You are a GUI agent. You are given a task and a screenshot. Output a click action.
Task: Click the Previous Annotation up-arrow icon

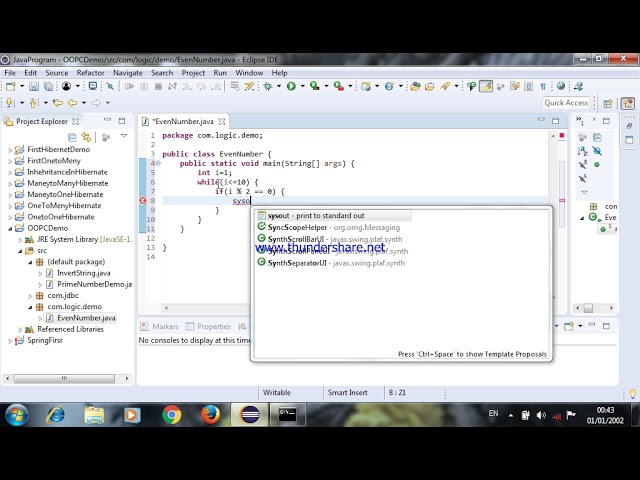33,103
